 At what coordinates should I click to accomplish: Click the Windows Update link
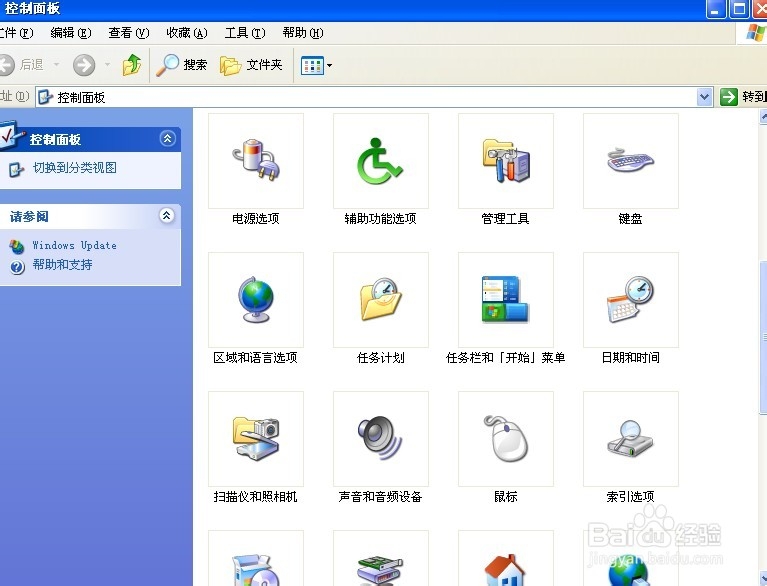[x=74, y=245]
